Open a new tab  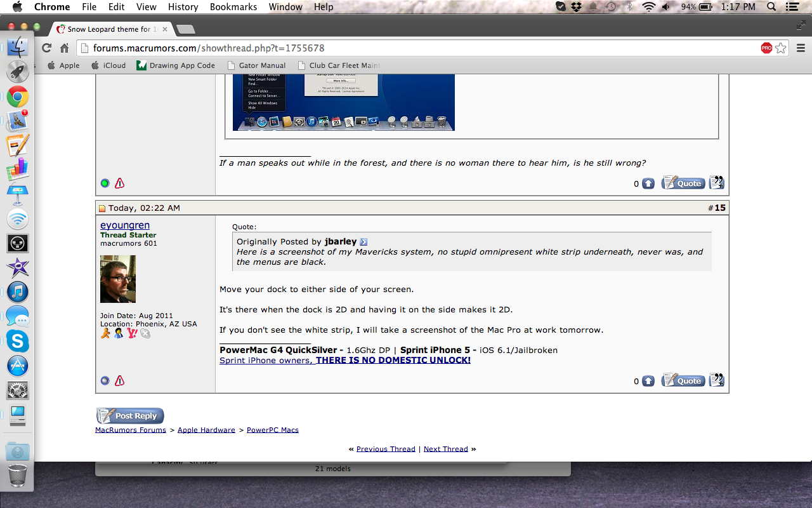pos(185,29)
